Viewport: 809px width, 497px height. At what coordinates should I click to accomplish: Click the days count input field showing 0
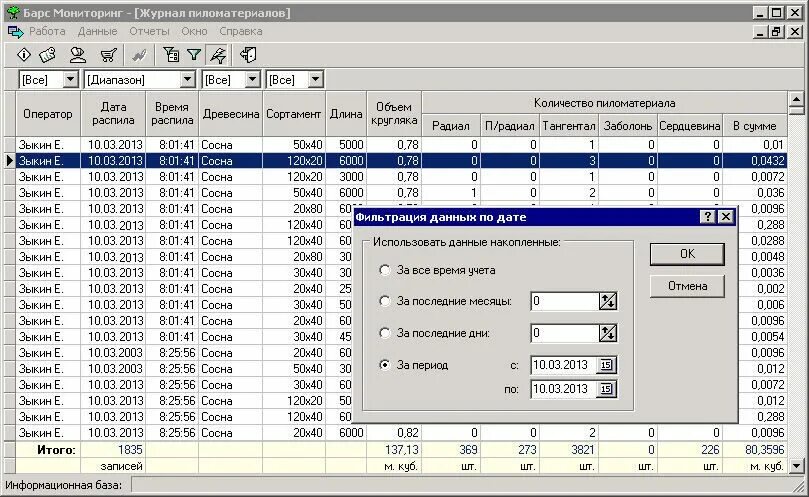(x=564, y=333)
